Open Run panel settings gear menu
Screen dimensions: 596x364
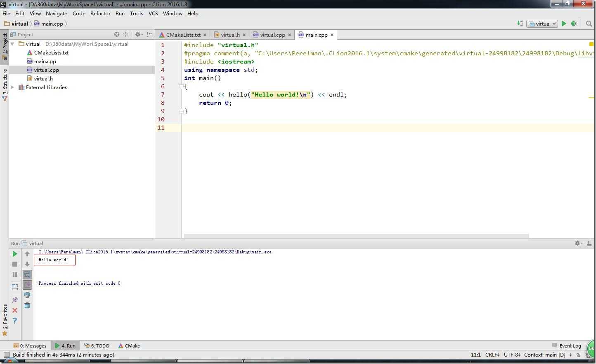578,243
